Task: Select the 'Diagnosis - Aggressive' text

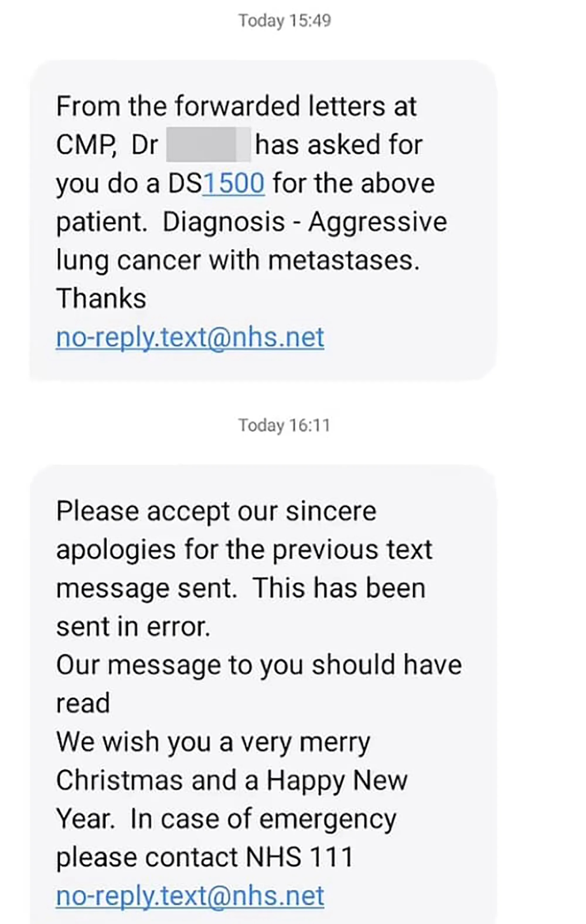Action: tap(305, 223)
